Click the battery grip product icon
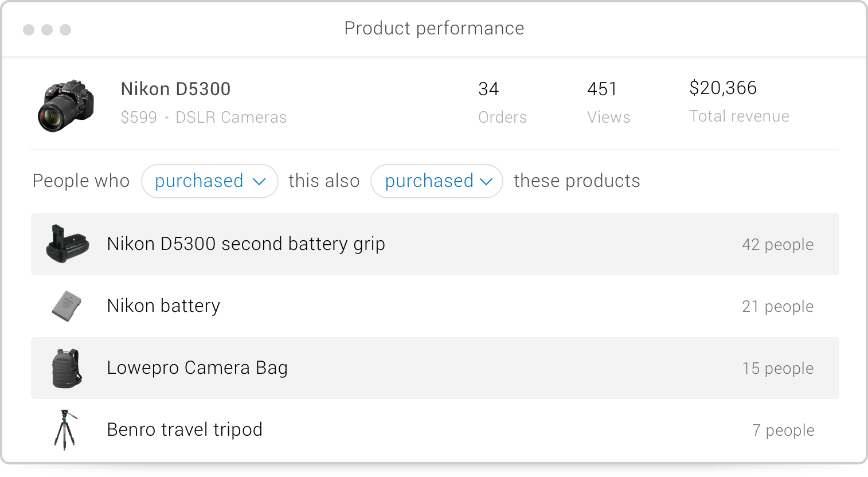This screenshot has width=868, height=477. click(68, 244)
